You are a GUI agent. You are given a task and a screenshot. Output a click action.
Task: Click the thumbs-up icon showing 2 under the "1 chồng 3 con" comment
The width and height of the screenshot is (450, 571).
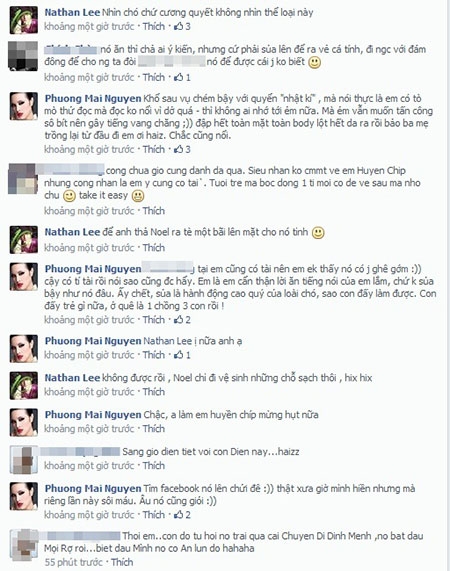point(178,320)
